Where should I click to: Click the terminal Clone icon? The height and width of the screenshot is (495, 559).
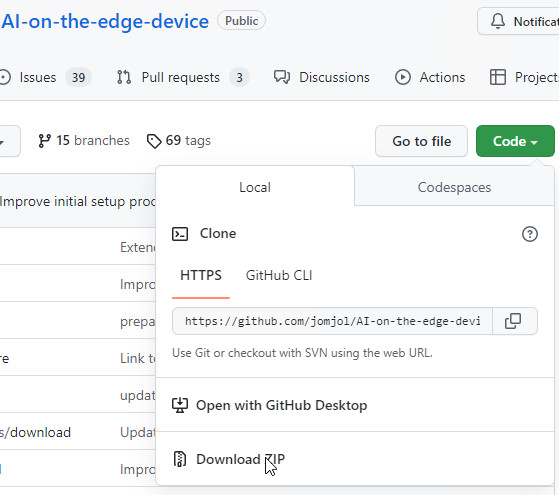[180, 234]
